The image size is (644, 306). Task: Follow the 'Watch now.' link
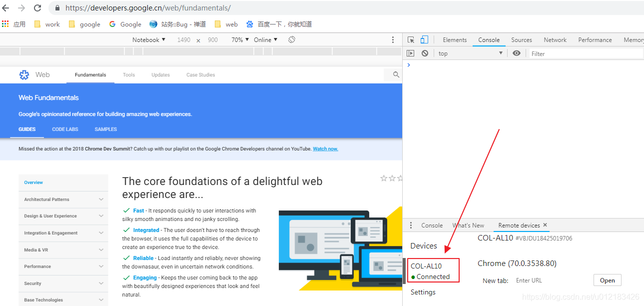(325, 149)
